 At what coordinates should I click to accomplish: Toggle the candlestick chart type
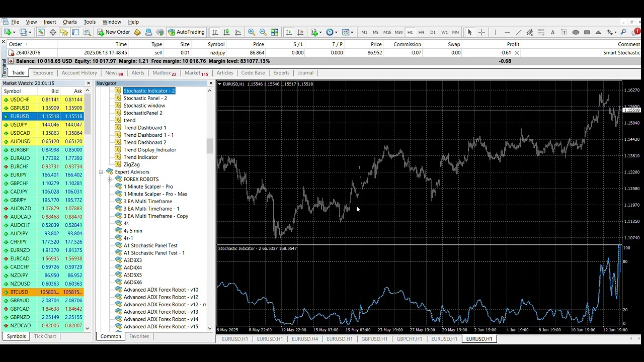226,32
